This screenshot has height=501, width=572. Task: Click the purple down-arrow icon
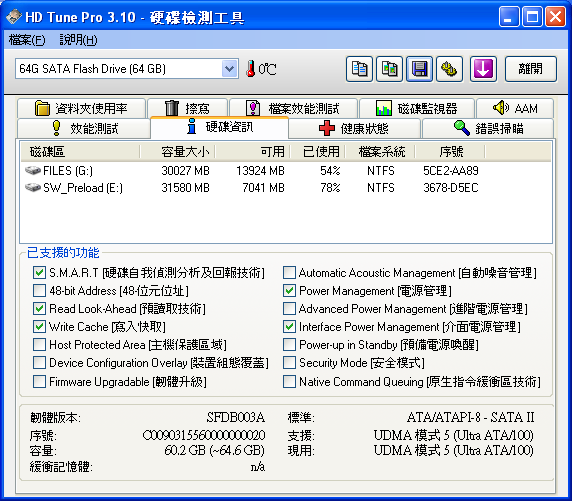(x=483, y=69)
